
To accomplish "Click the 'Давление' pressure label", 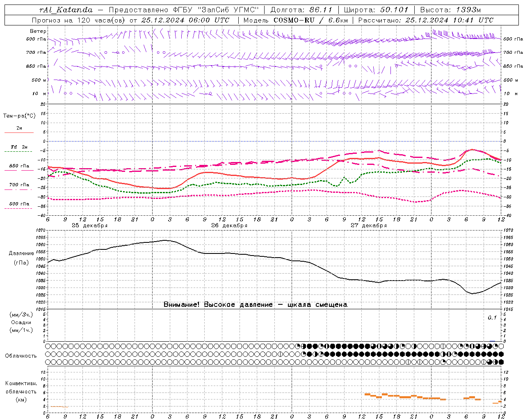I will (21, 253).
